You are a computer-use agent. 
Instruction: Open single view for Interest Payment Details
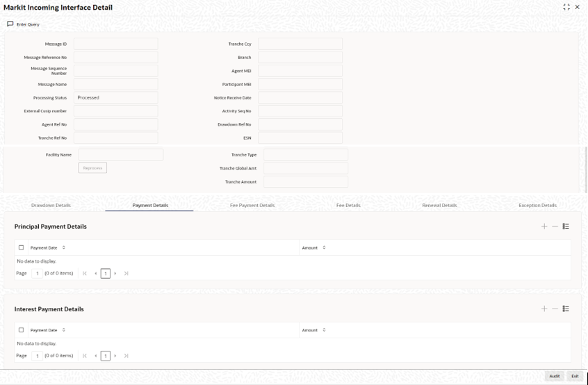[566, 309]
